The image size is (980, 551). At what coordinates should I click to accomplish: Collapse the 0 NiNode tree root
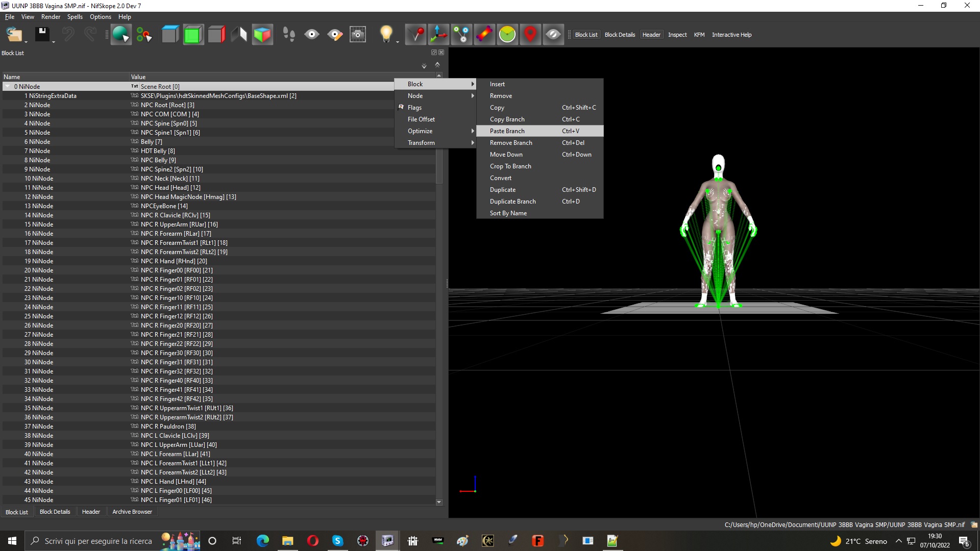[8, 87]
